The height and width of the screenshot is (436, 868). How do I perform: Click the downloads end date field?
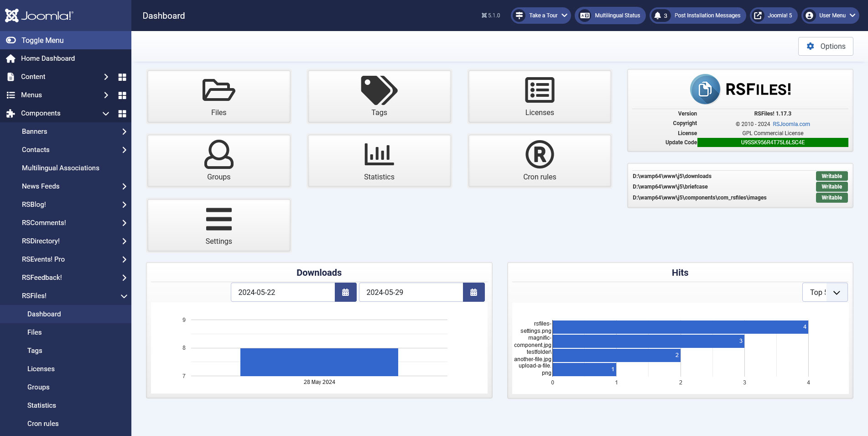pos(411,292)
